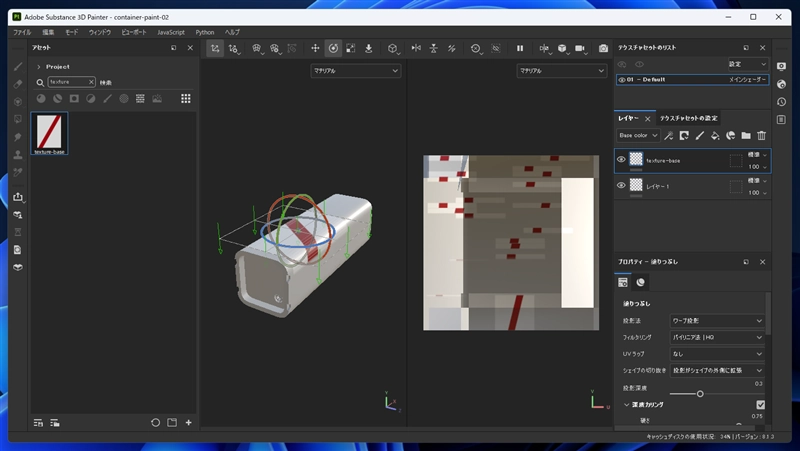Toggle visibility of レイヤー 1 layer
800x451 pixels.
coord(621,186)
